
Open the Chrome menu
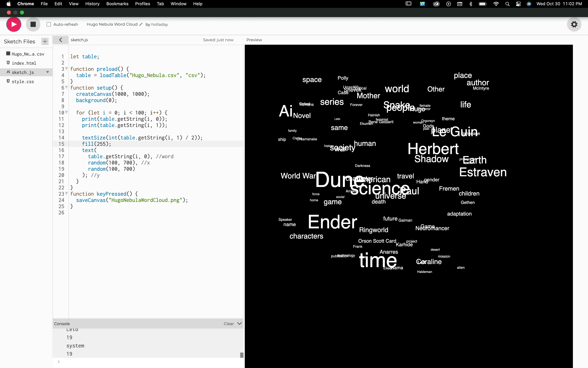pos(26,4)
